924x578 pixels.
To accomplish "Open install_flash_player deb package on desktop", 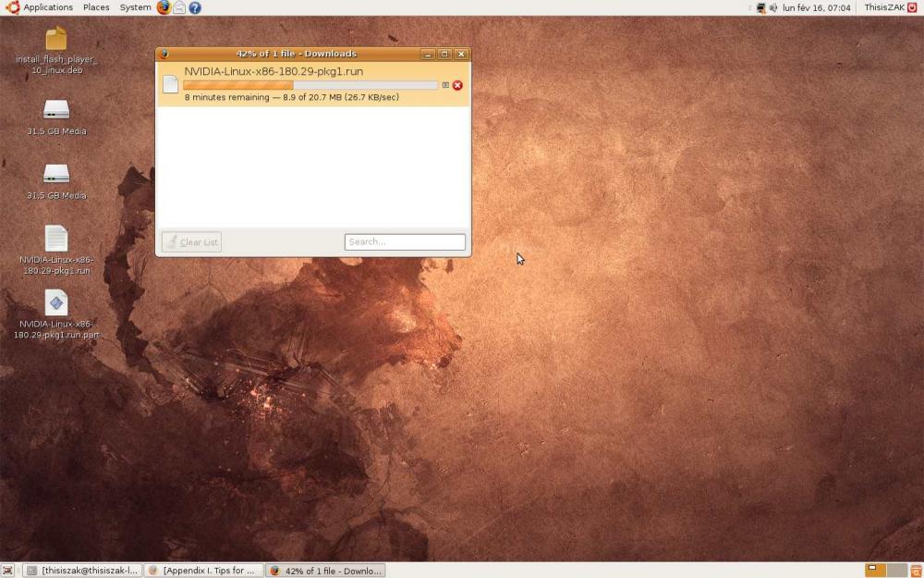I will tap(56, 39).
